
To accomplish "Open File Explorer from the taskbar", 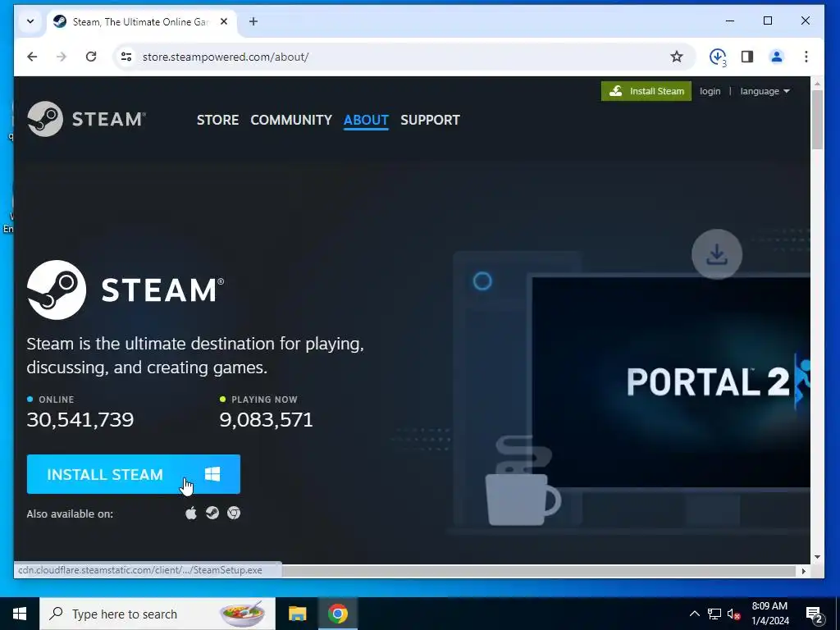I will pos(297,614).
